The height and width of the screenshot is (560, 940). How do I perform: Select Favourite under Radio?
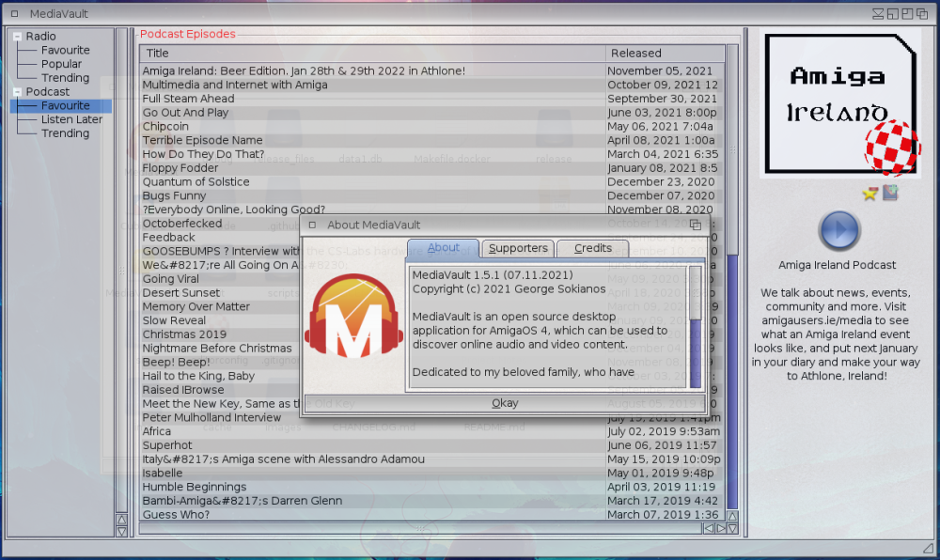[66, 51]
